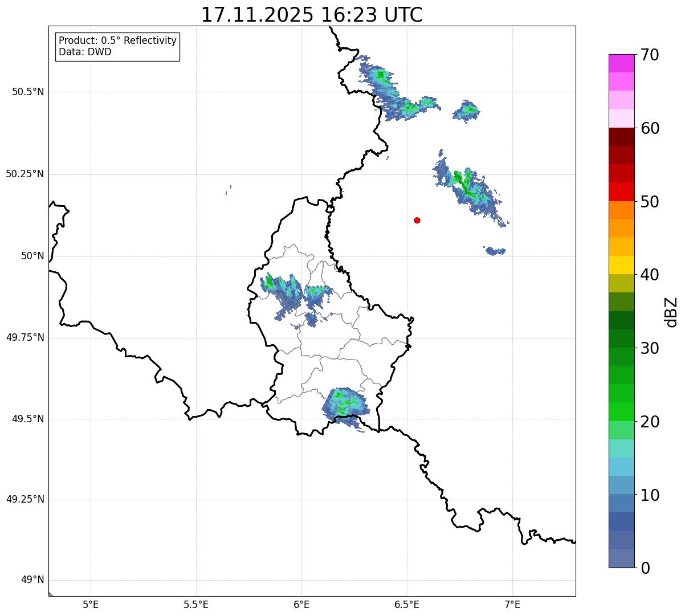Click the 6.5°E longitude tick label
The height and width of the screenshot is (616, 685).
(x=407, y=605)
